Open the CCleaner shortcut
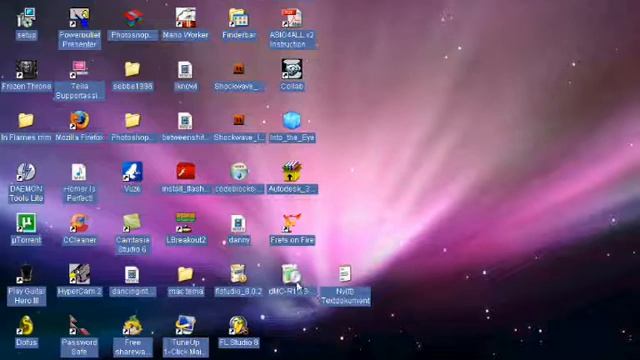This screenshot has width=640, height=360. click(79, 223)
